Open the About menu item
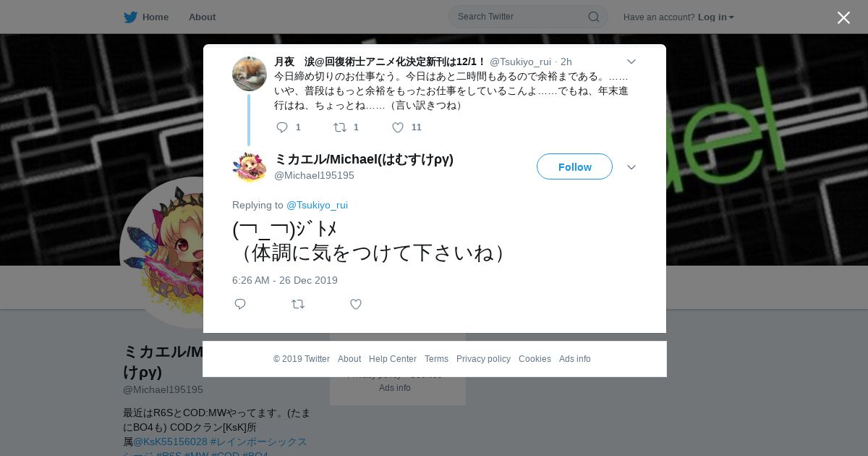The width and height of the screenshot is (868, 456). click(202, 17)
